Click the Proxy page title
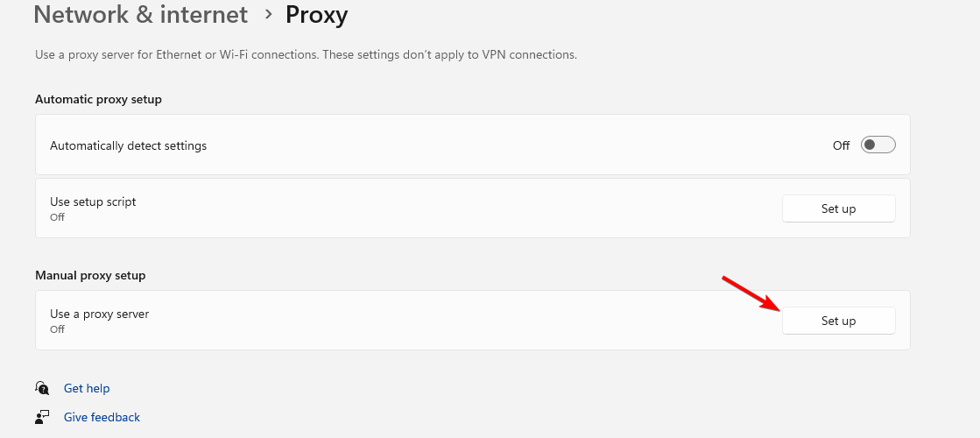This screenshot has width=980, height=438. point(316,15)
